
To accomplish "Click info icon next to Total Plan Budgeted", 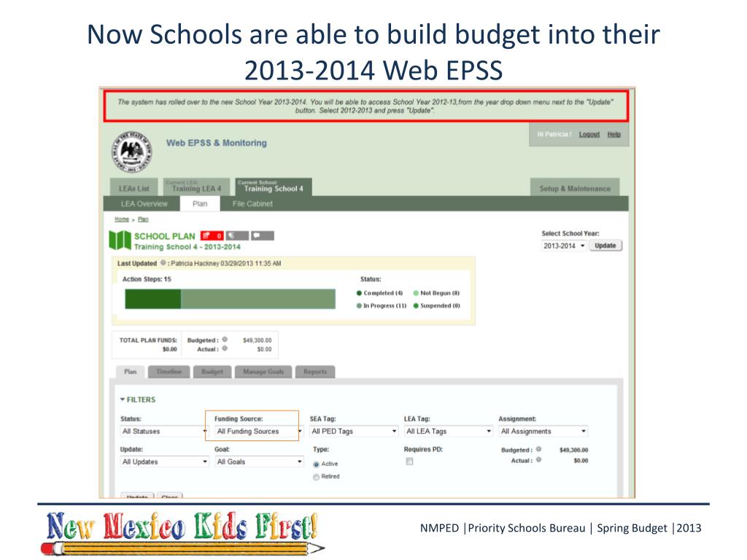I will (x=225, y=340).
